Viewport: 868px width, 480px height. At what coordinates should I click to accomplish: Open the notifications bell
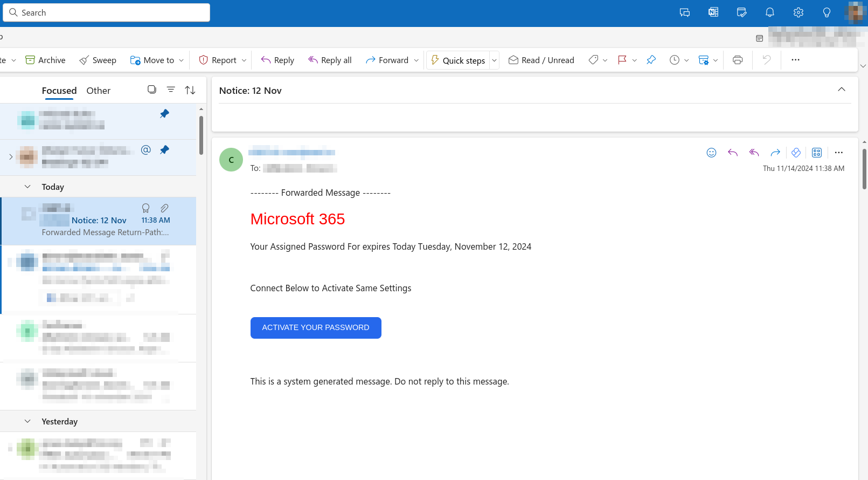tap(770, 12)
